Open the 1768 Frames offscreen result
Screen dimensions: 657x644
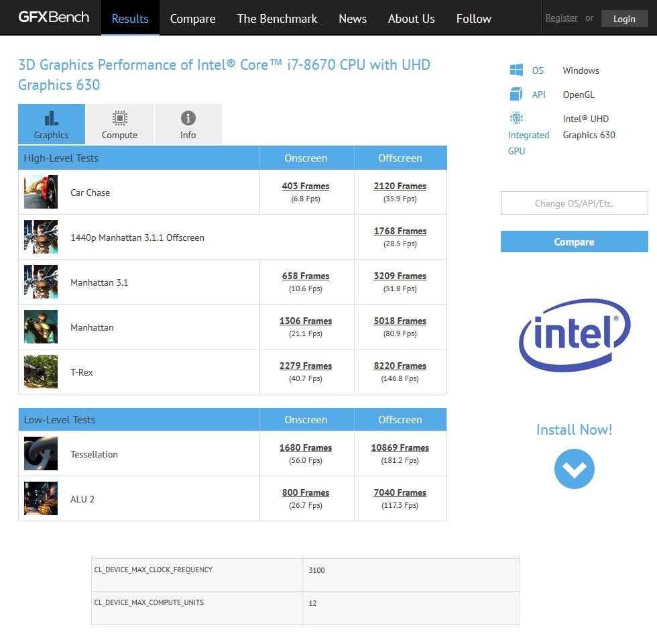click(x=400, y=231)
